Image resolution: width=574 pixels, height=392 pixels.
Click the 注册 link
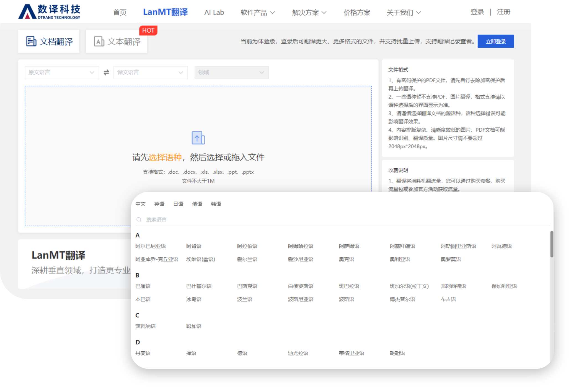click(x=503, y=12)
